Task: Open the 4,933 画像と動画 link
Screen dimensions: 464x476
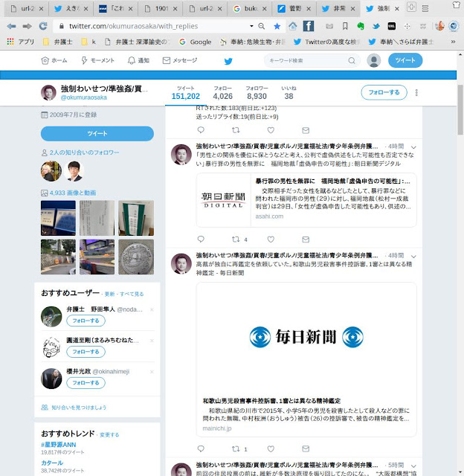Action: [73, 193]
